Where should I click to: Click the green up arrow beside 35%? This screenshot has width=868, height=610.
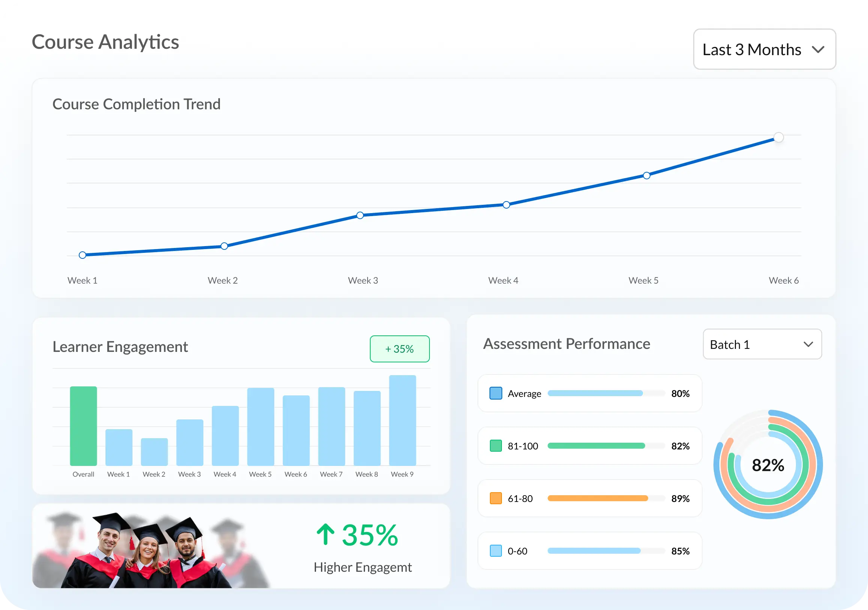click(326, 534)
